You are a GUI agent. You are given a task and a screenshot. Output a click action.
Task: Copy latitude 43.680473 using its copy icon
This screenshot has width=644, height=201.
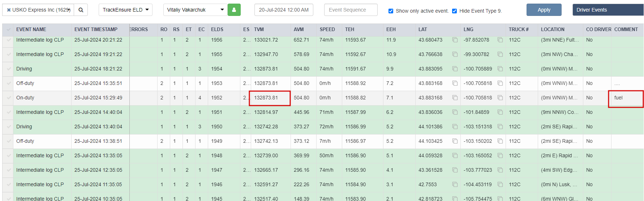point(455,40)
